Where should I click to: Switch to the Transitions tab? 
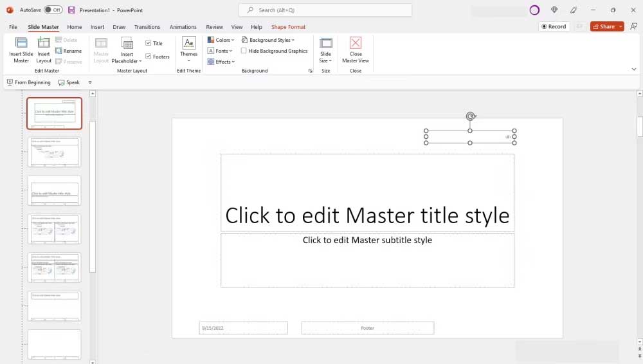tap(147, 26)
